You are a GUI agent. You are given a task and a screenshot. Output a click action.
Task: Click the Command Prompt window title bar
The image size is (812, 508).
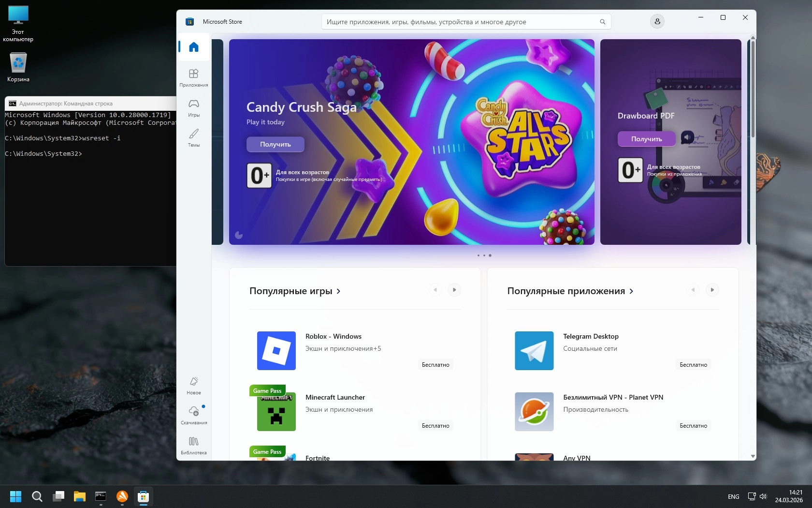point(91,103)
